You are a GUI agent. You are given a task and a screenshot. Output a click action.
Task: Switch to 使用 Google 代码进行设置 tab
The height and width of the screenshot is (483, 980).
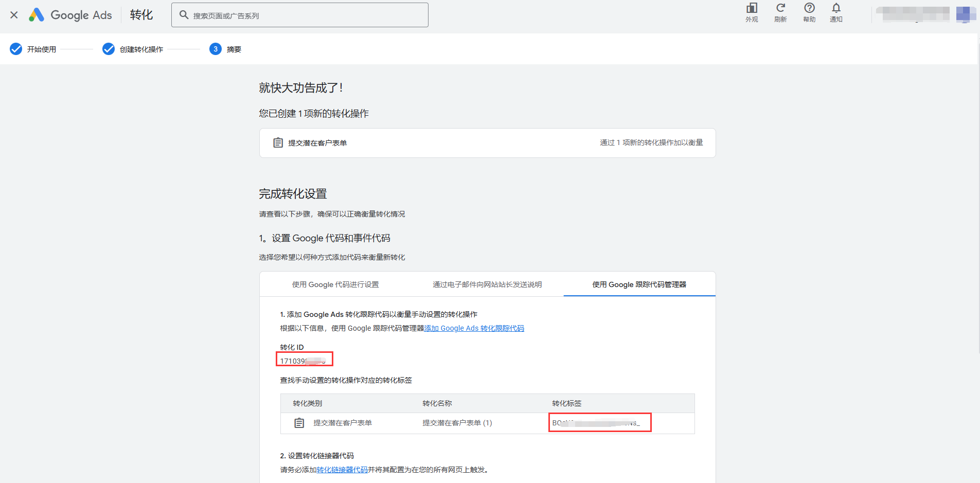tap(335, 284)
